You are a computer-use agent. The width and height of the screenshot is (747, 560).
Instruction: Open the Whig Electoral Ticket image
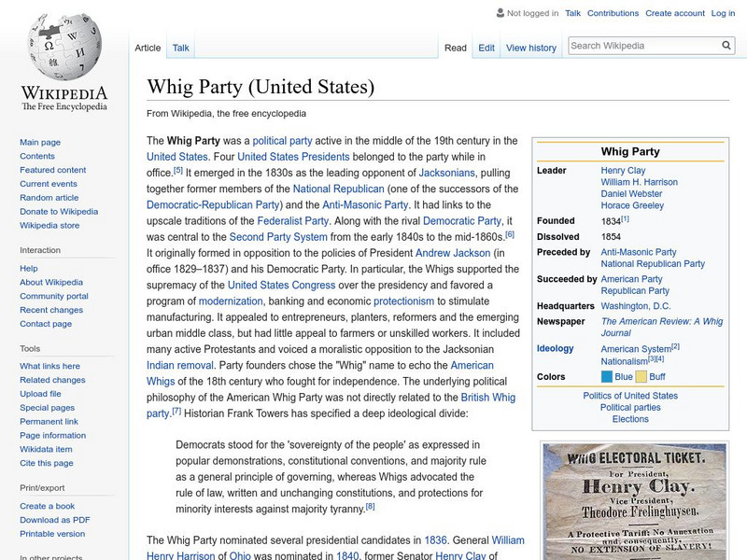tap(635, 502)
